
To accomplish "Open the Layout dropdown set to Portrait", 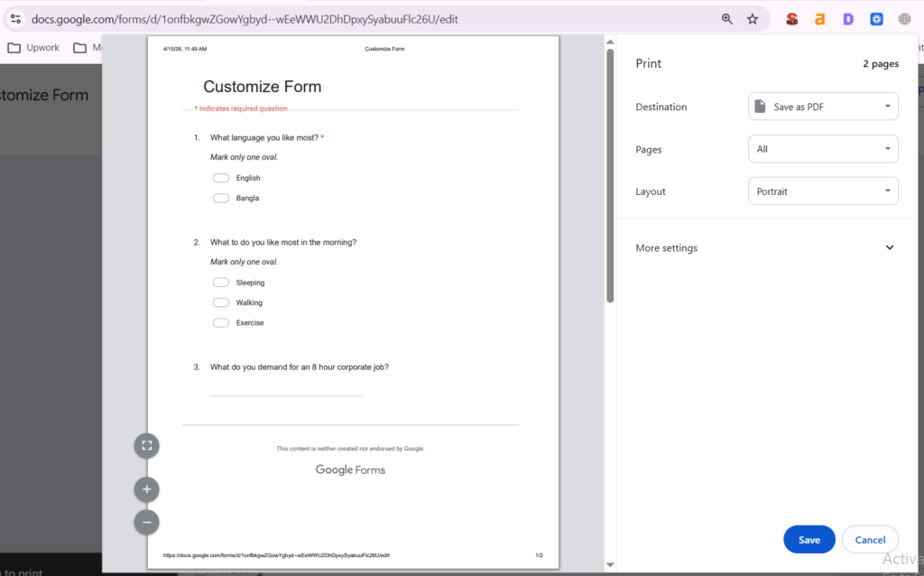I will (x=823, y=191).
